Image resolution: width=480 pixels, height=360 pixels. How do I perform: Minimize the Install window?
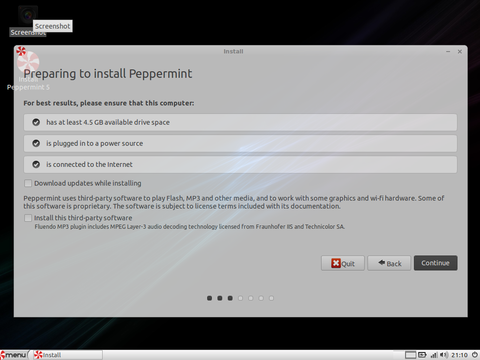(448, 51)
